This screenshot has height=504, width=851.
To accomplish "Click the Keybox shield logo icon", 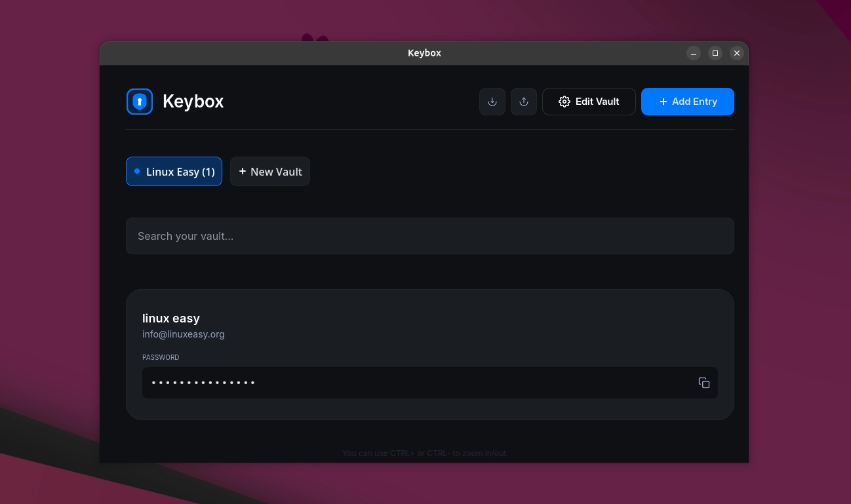I will coord(139,101).
